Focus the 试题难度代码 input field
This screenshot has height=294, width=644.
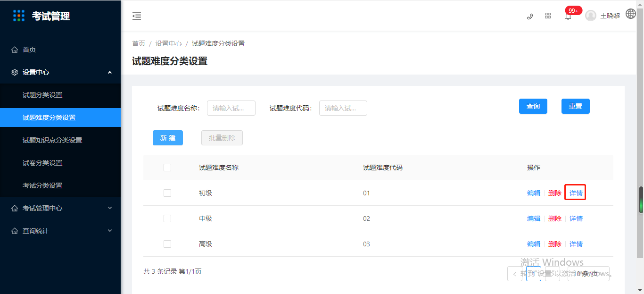pos(343,108)
